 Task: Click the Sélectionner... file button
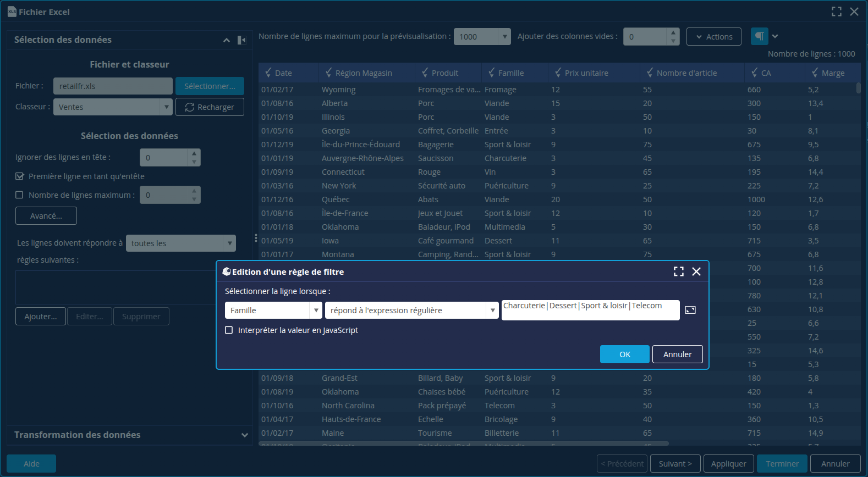coord(210,86)
